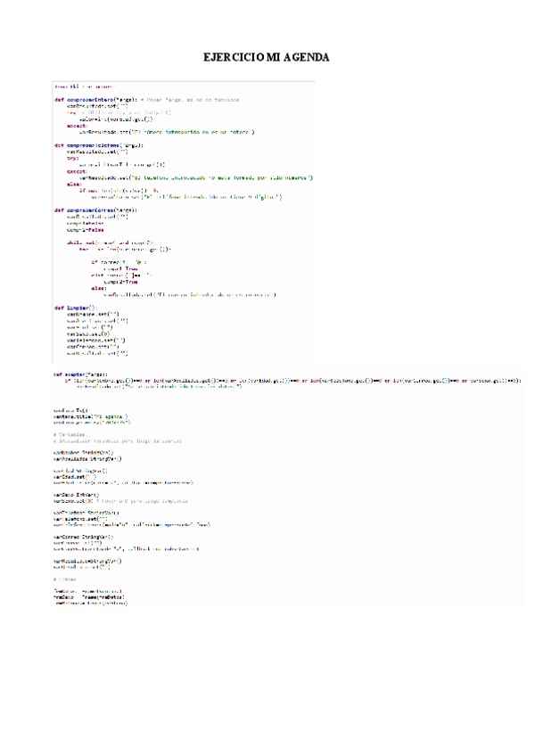Click the "EJERCICIO MI AGENDA" title

tap(267, 57)
